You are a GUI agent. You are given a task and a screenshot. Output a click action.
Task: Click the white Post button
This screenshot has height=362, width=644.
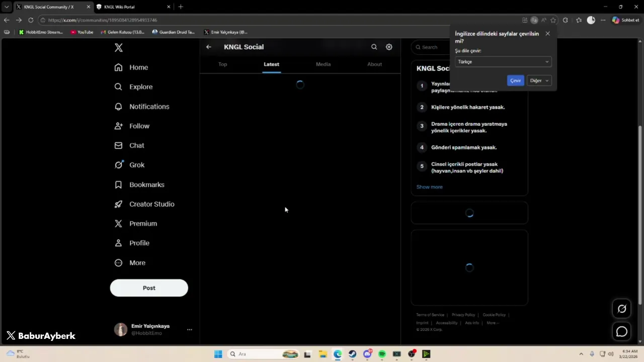pos(149,288)
